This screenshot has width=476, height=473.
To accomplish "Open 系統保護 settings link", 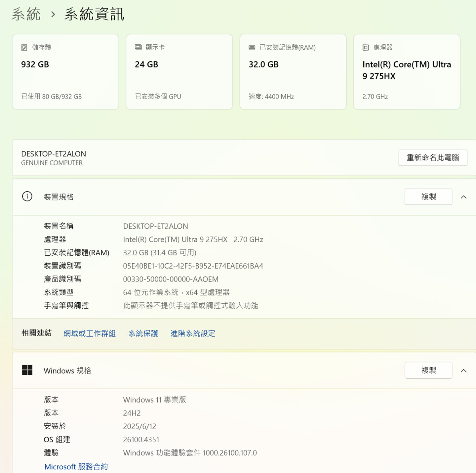I will 143,333.
